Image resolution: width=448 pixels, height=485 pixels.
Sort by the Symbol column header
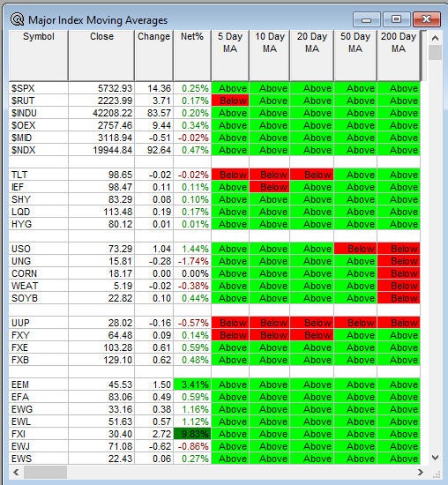click(x=39, y=56)
